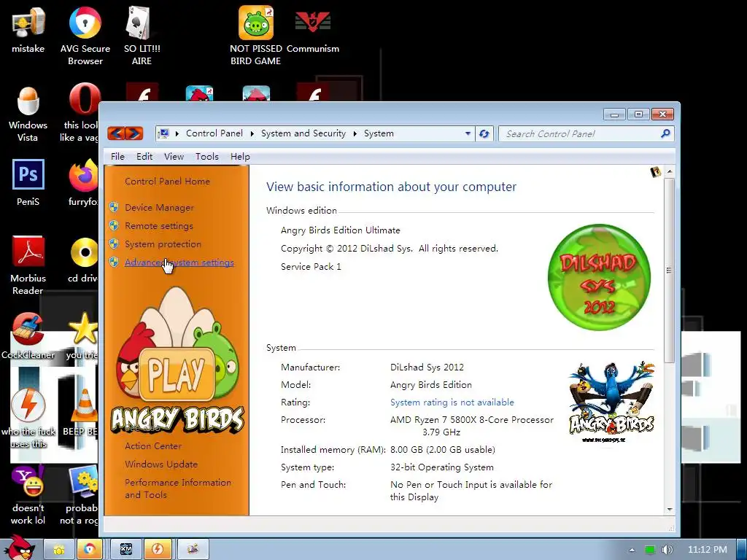Go to Control Panel Home
Image resolution: width=747 pixels, height=560 pixels.
pos(167,182)
